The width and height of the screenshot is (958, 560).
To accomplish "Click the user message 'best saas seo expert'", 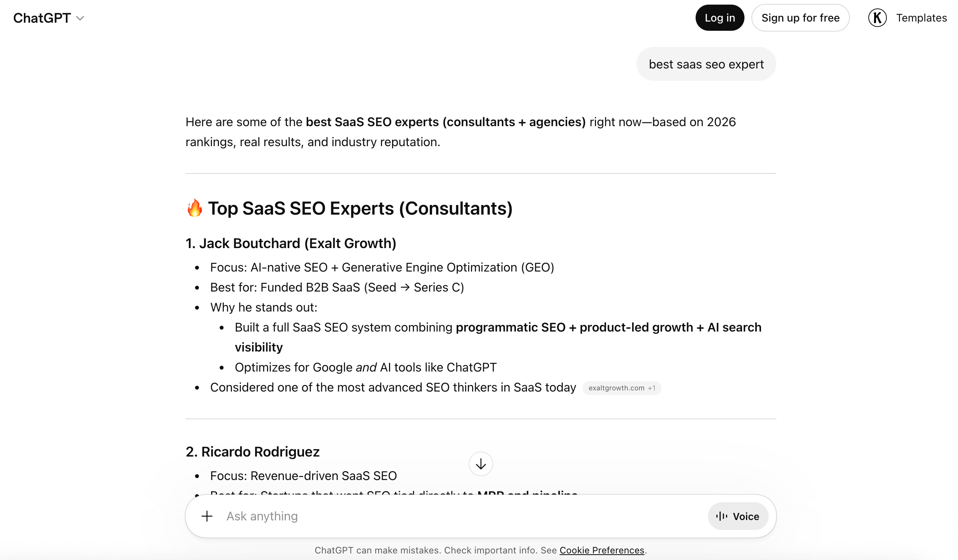I will tap(706, 64).
